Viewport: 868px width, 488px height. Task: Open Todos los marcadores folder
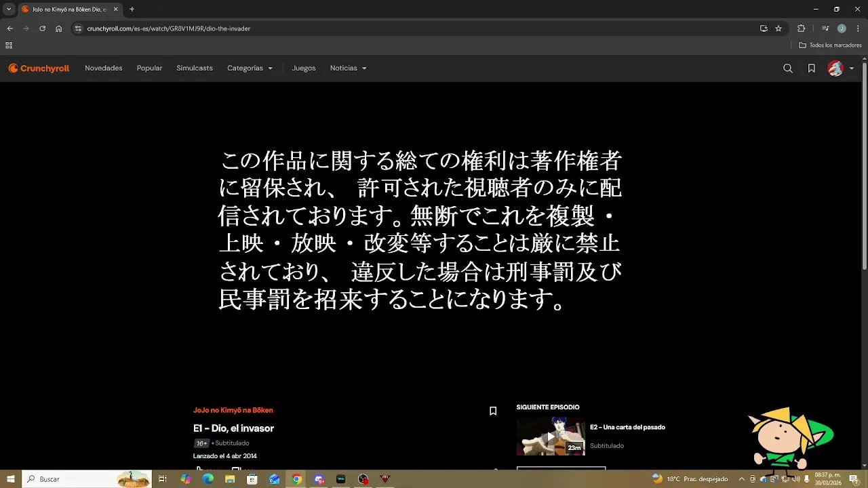(830, 45)
